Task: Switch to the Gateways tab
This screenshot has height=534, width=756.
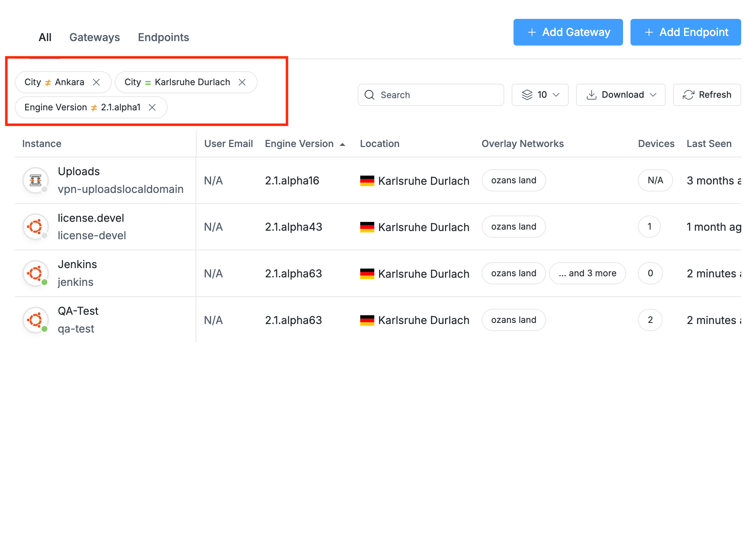Action: tap(94, 37)
